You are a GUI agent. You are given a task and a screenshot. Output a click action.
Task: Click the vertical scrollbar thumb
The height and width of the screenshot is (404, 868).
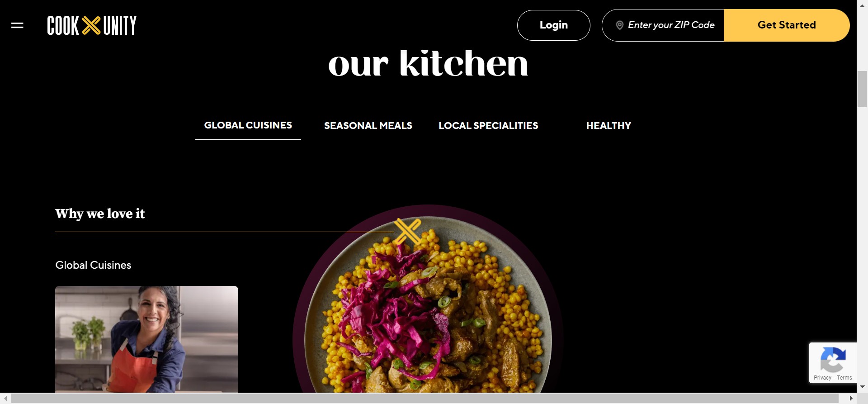coord(862,89)
